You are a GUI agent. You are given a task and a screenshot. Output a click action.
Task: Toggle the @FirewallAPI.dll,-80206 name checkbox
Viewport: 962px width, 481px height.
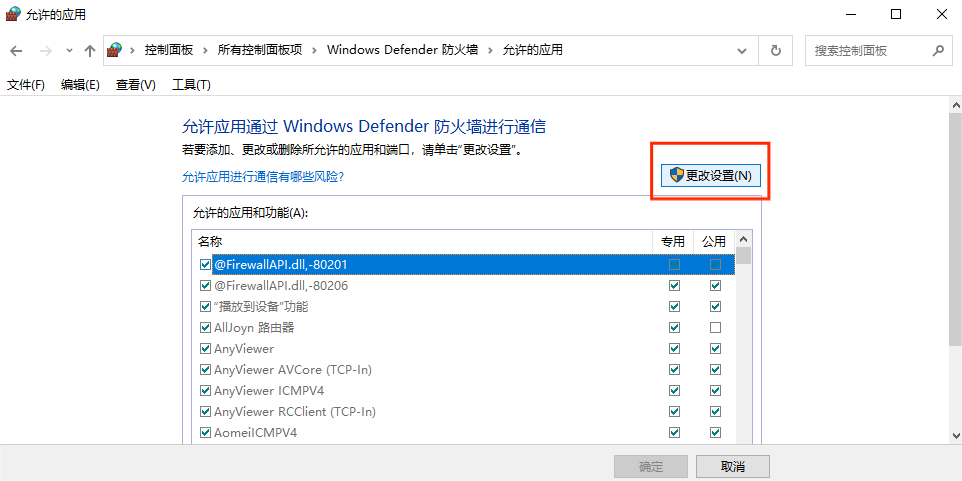[x=206, y=285]
